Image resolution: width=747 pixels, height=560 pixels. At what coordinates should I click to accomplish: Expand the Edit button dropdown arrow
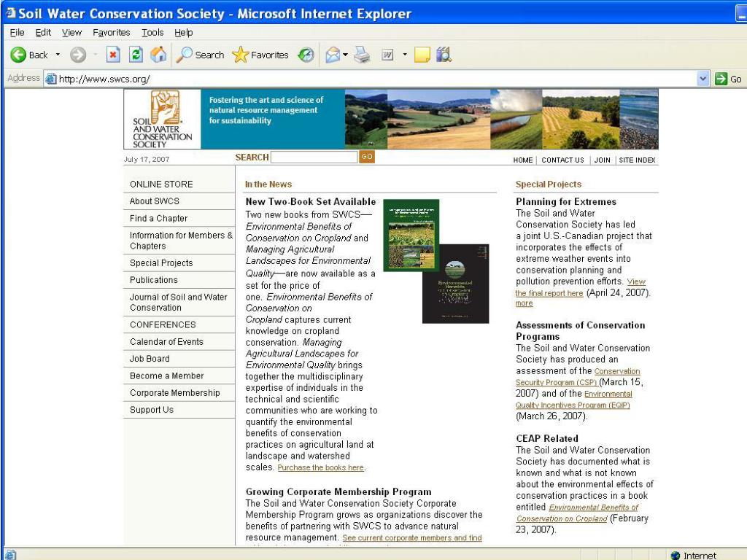tap(405, 55)
